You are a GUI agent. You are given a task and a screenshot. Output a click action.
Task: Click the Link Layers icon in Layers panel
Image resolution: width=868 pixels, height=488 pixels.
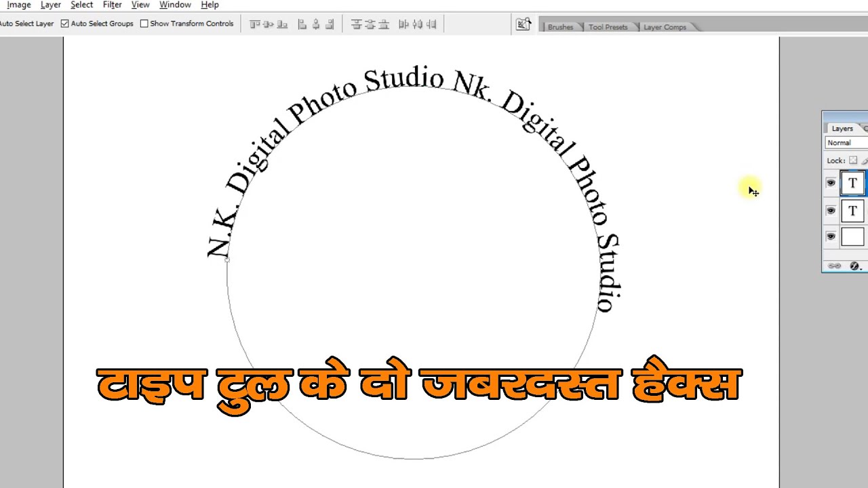coord(834,266)
